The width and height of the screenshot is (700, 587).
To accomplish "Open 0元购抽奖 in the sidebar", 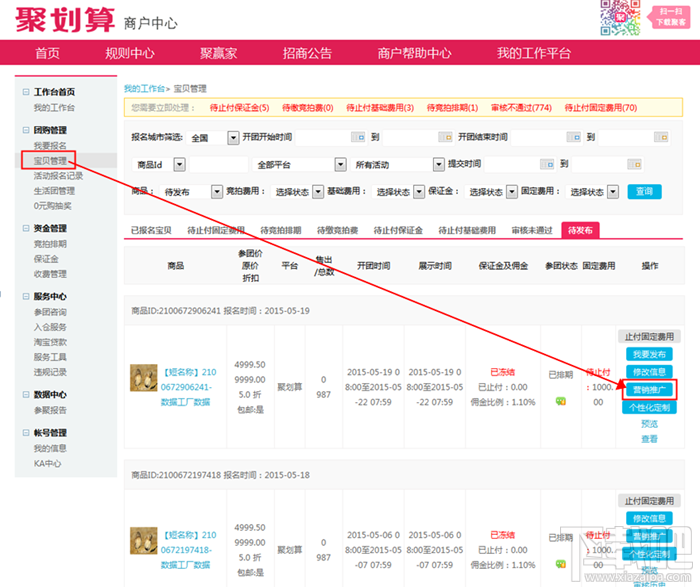I will [52, 206].
